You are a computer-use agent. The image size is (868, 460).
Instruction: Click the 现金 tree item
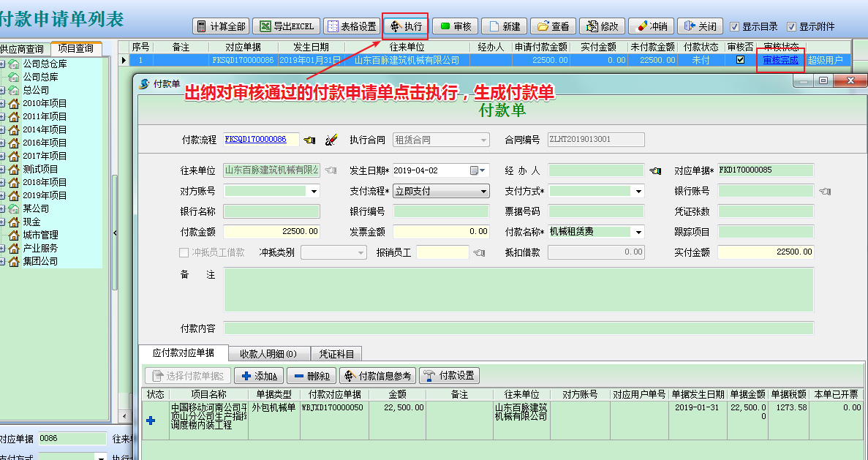tap(31, 222)
